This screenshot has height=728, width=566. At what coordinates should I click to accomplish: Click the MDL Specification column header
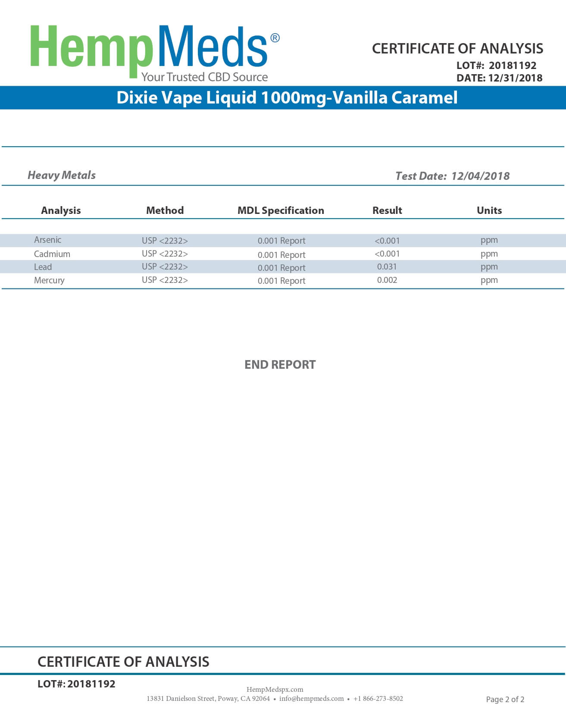(281, 210)
